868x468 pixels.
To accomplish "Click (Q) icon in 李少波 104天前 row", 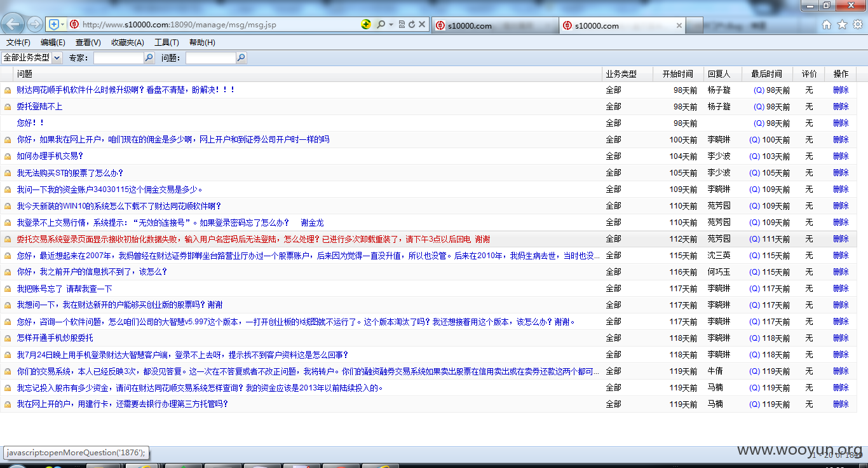I will pos(754,156).
